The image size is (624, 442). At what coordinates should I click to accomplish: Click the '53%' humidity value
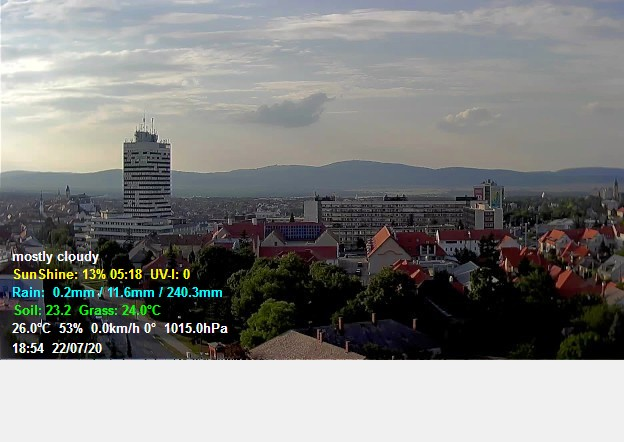(71, 329)
